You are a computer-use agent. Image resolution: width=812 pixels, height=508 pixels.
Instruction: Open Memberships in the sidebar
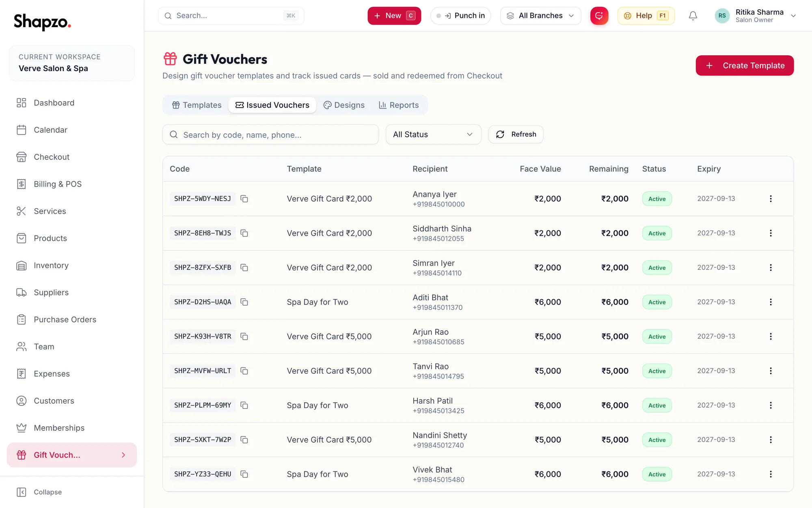tap(72, 428)
